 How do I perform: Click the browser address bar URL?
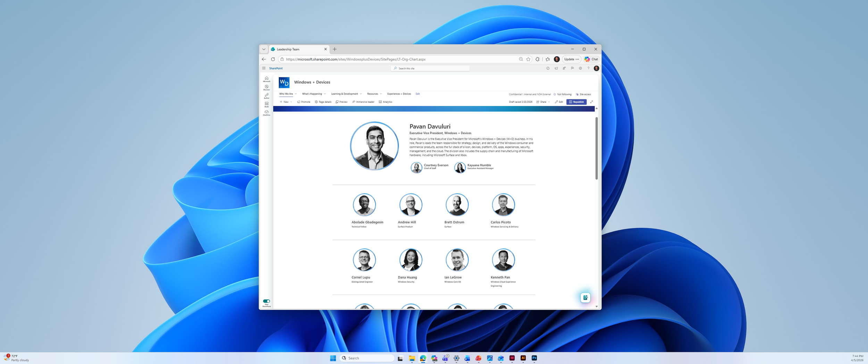[x=356, y=59]
